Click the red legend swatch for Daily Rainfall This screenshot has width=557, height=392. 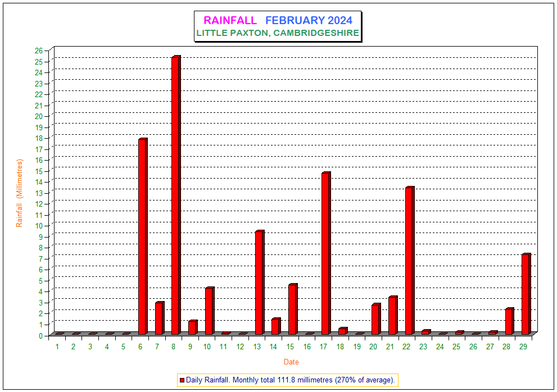click(182, 380)
